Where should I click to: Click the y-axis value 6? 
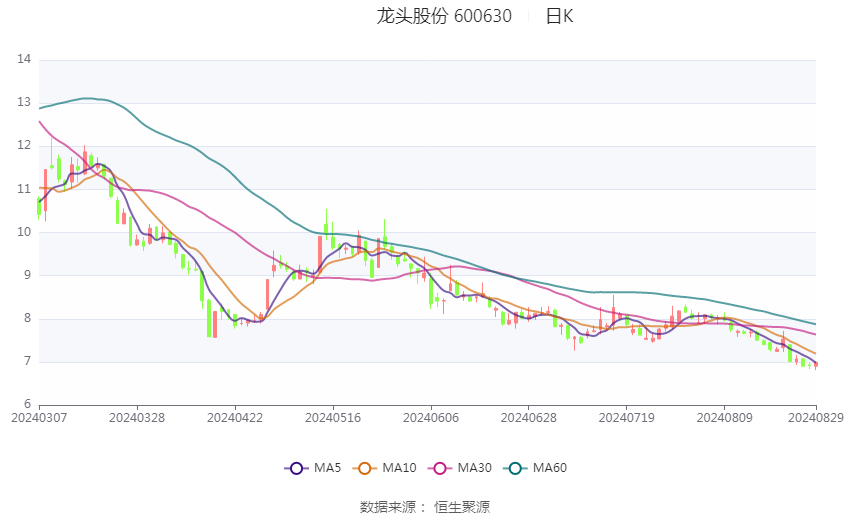tap(27, 404)
